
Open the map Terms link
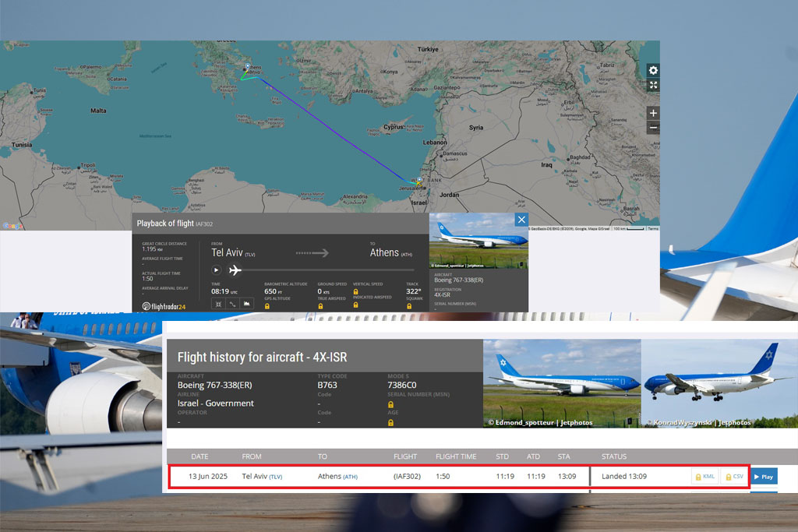[653, 229]
